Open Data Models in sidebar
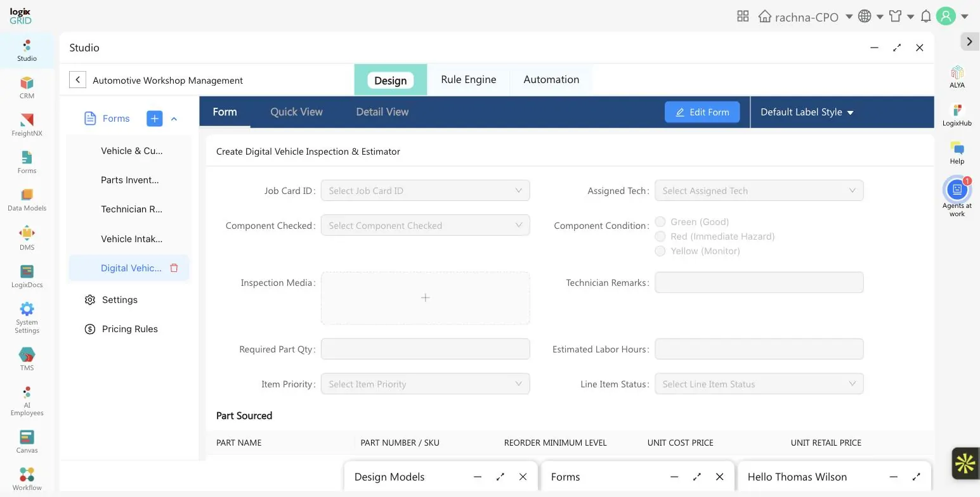Viewport: 980px width, 497px height. 27,200
